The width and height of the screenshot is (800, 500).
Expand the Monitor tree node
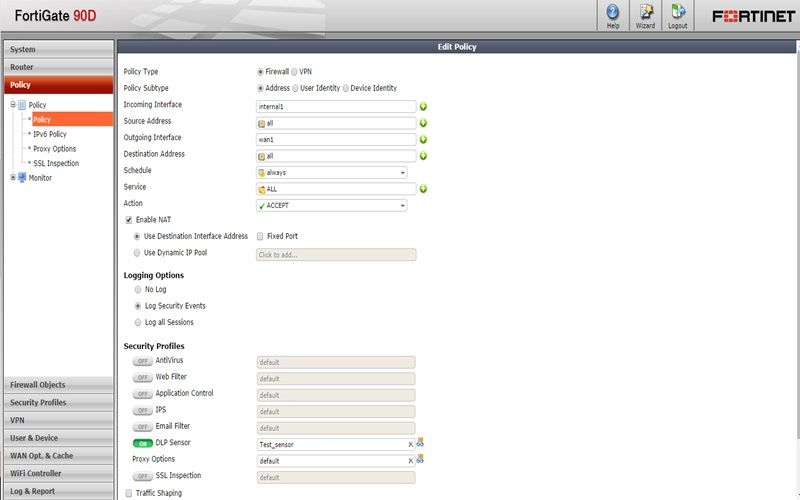coord(13,178)
